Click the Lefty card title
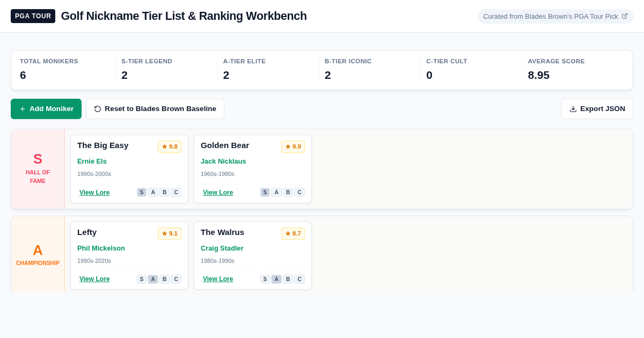Viewport: 644px width, 338px height. point(87,232)
